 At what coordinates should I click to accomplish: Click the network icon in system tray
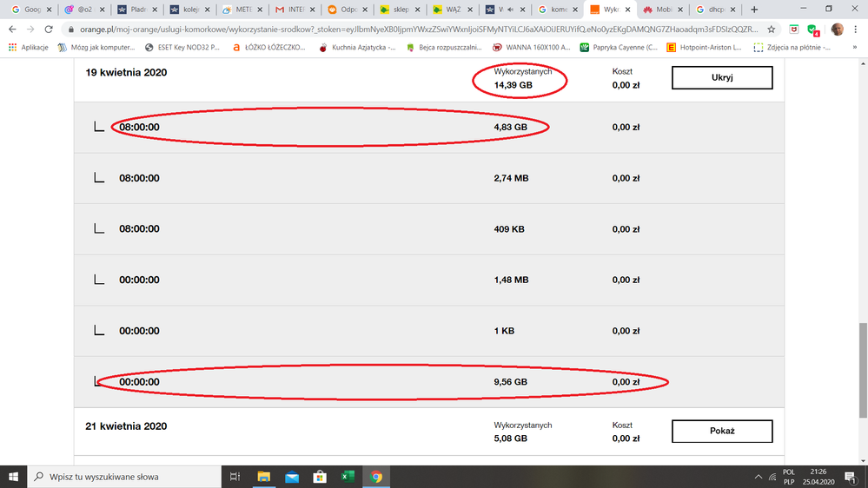tap(772, 477)
